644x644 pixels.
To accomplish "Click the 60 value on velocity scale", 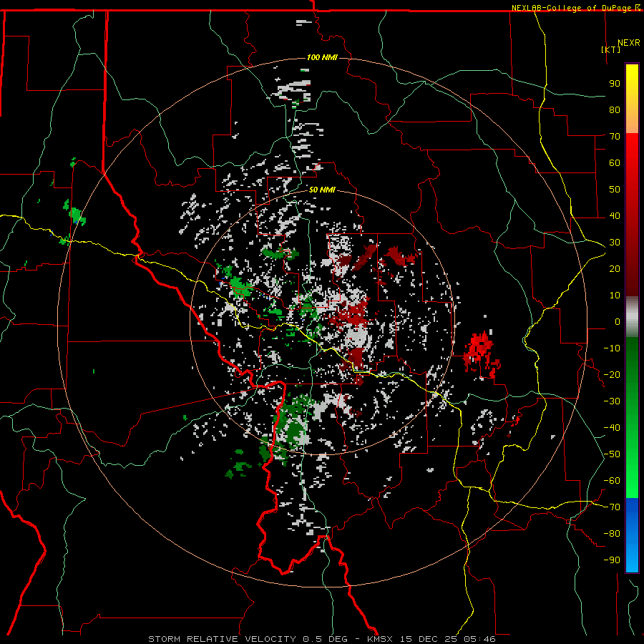I will pyautogui.click(x=615, y=163).
